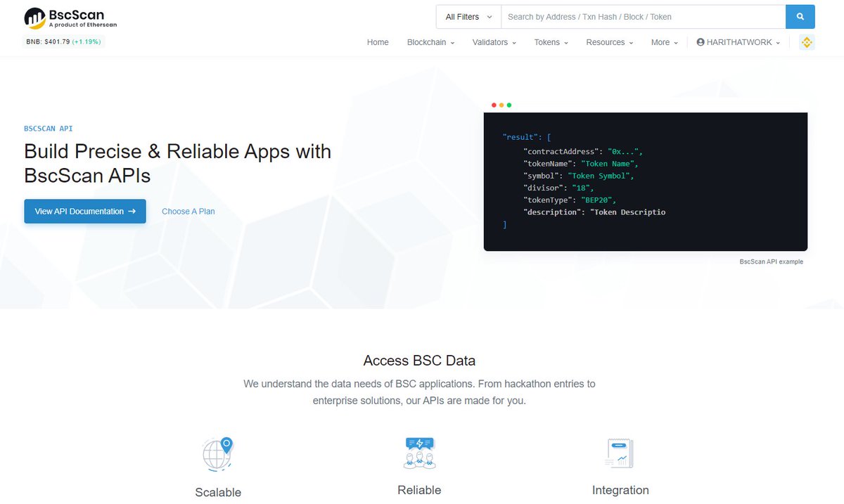Click the BNB price $401.79 text

pos(48,41)
